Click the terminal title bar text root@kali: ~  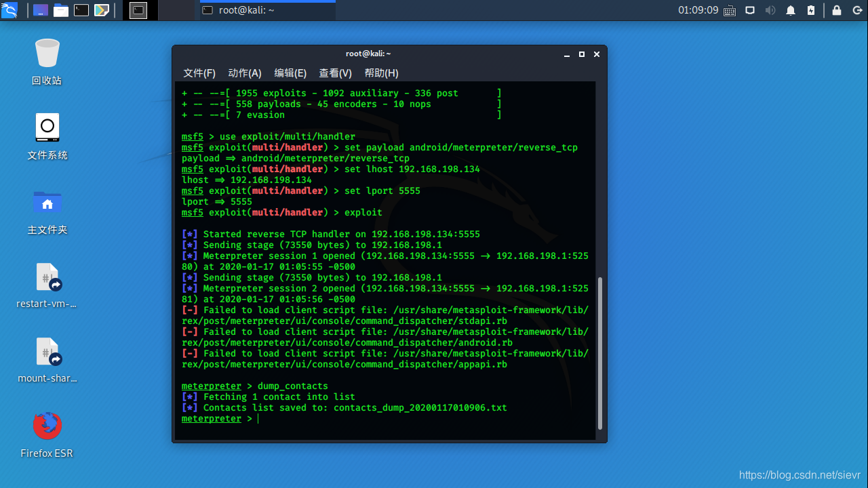[x=368, y=54]
